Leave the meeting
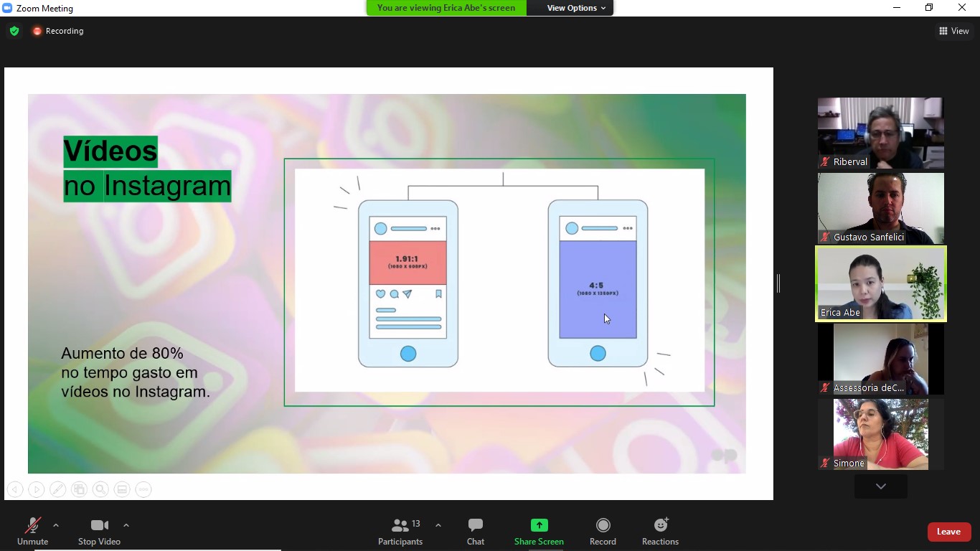Viewport: 980px width, 551px height. 948,532
